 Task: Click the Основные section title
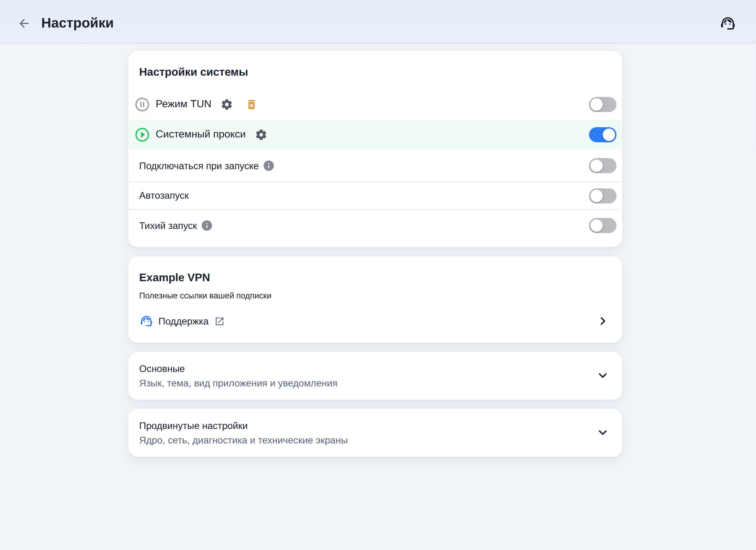(x=162, y=369)
